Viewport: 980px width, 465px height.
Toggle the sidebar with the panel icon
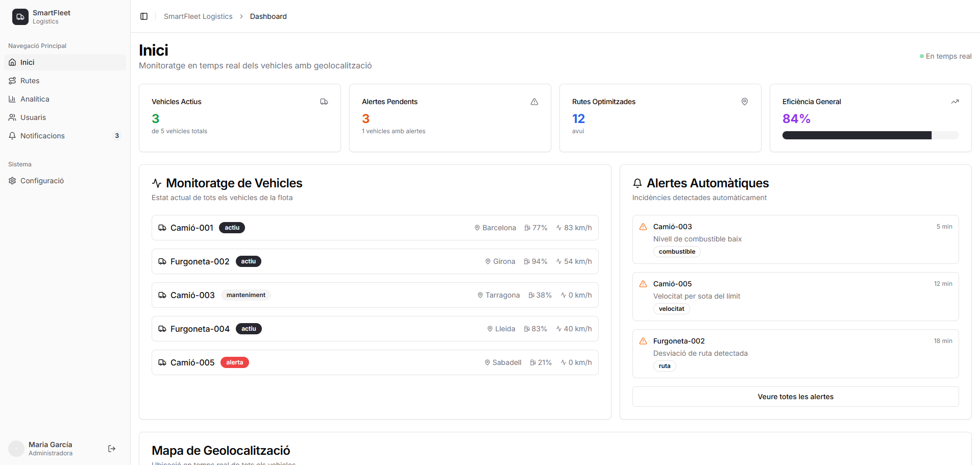[143, 16]
